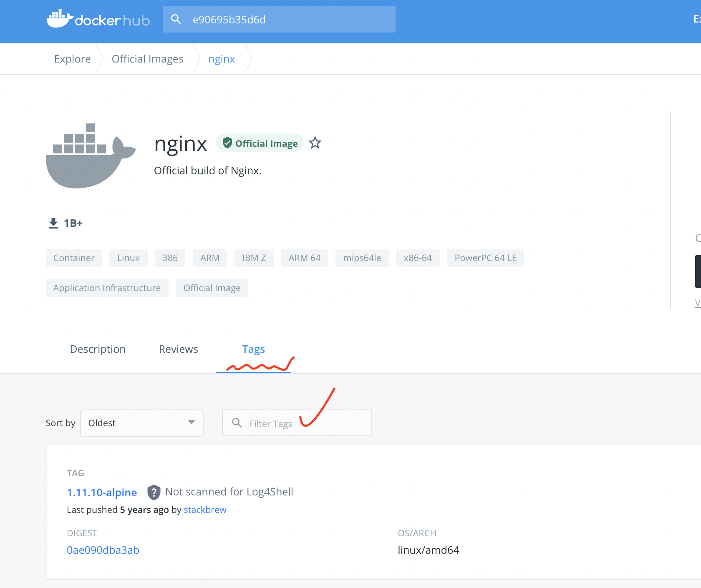
Task: Click the Filter Tags magnifier icon
Action: 237,423
